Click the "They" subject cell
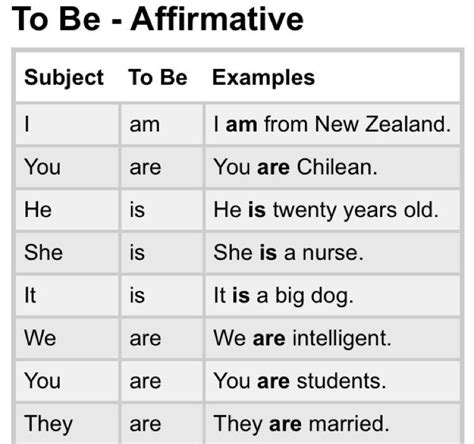Image resolution: width=474 pixels, height=444 pixels. coord(67,424)
